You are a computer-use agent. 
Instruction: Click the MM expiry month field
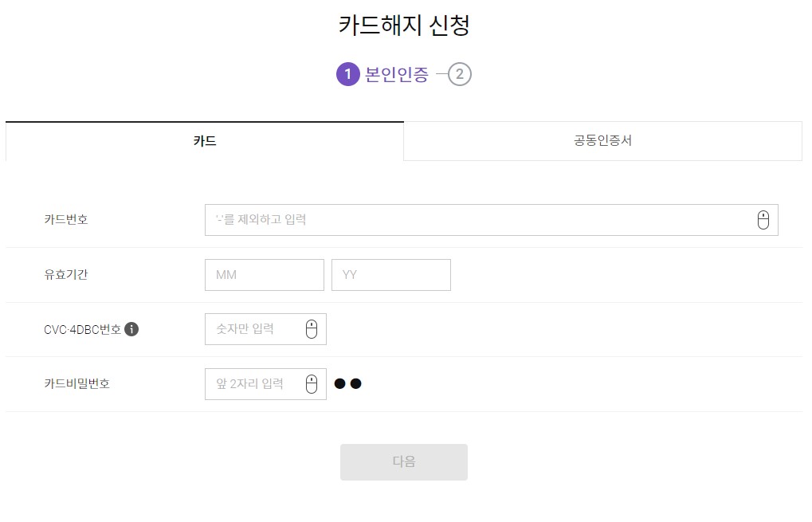pos(264,274)
